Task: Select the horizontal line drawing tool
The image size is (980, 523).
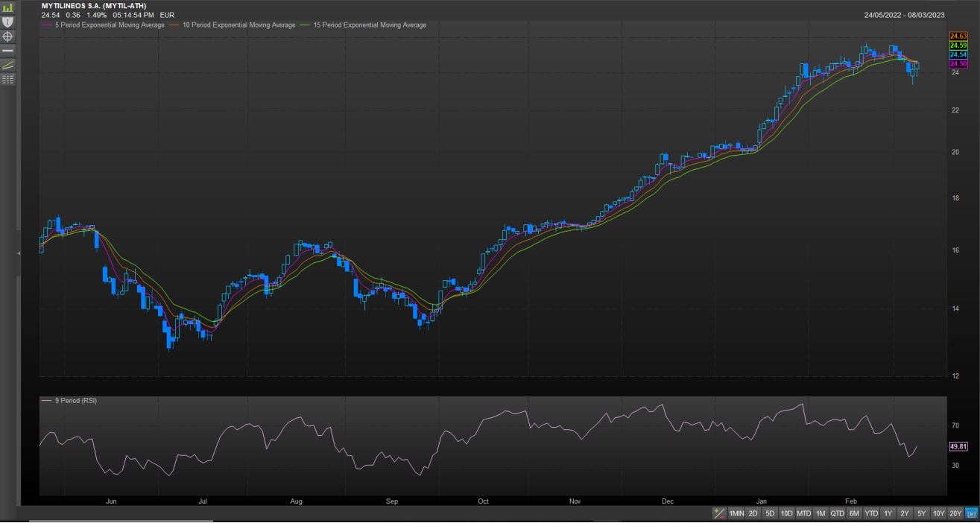Action: (8, 50)
